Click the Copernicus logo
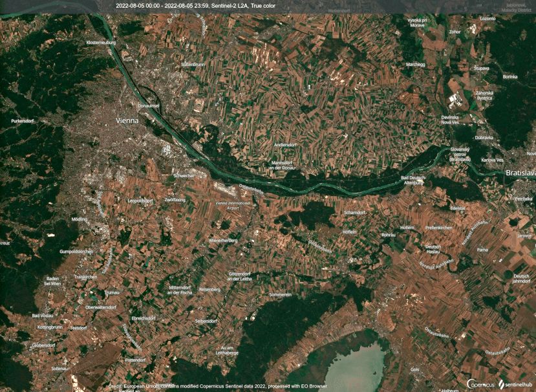This screenshot has width=536, height=392. pos(481,384)
